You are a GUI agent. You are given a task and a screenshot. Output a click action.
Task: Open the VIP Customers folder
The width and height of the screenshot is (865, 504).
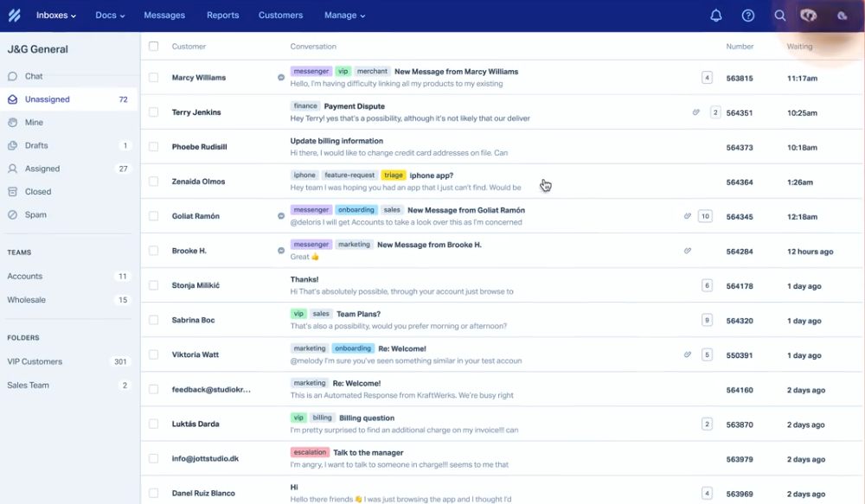(35, 362)
